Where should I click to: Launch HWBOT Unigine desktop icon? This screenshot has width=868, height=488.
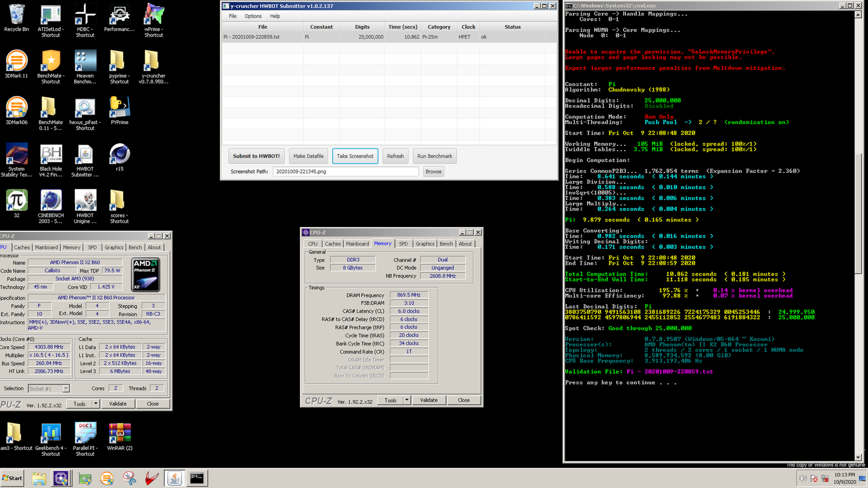pyautogui.click(x=85, y=206)
